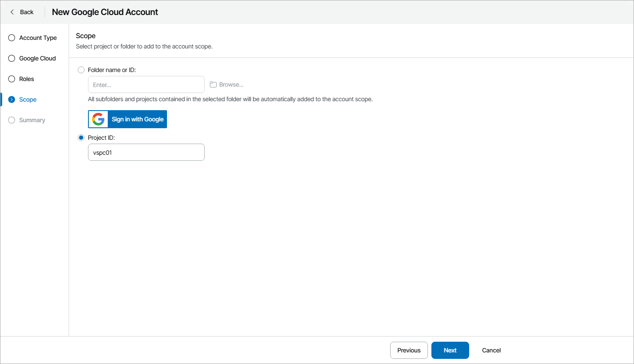Screen dimensions: 634x364
Task: Click the Google "G" logo on the sign-in button
Action: tap(98, 119)
